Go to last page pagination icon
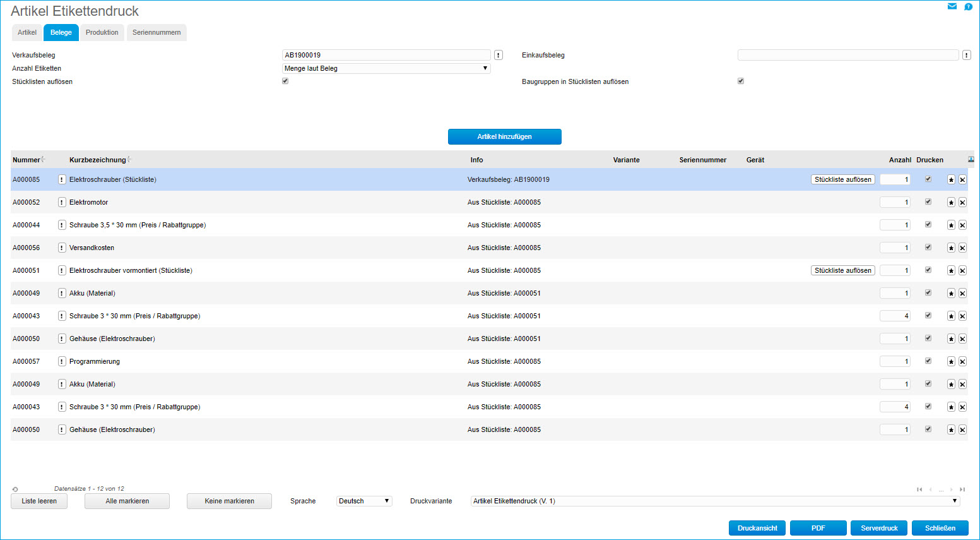This screenshot has height=540, width=980. pyautogui.click(x=962, y=489)
